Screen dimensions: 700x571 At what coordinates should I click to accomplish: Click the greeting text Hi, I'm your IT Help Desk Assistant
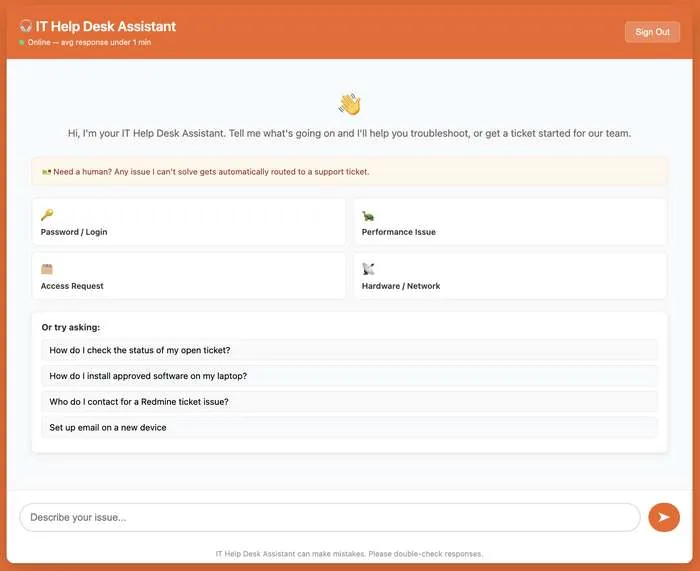[350, 133]
